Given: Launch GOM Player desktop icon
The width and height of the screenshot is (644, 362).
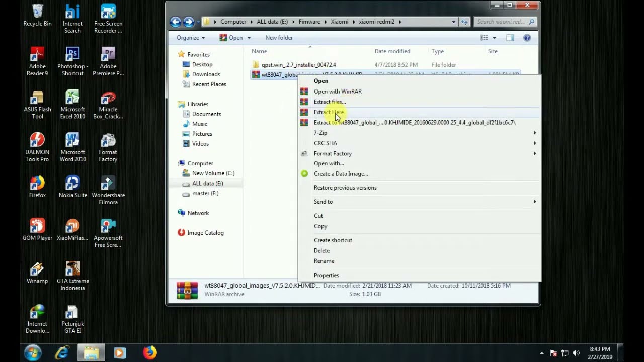Looking at the screenshot, I should tap(37, 230).
